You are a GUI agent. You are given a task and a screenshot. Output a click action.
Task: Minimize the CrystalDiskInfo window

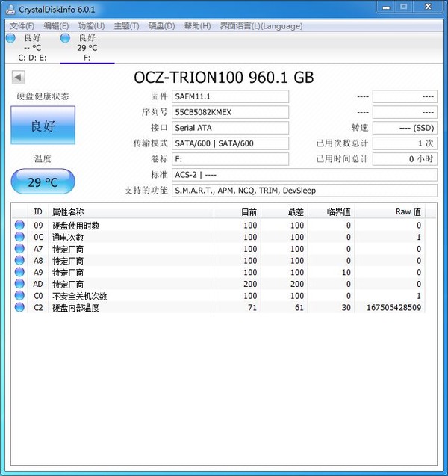(x=386, y=7)
